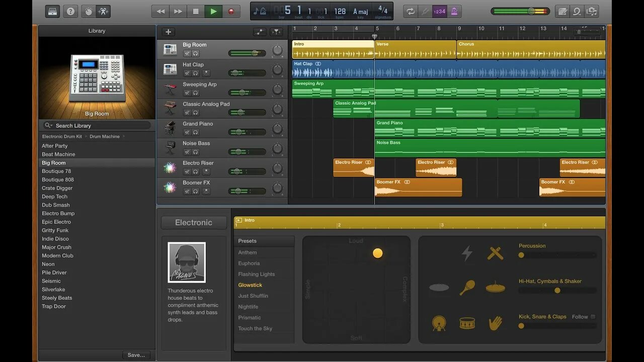Change the 128 bpm tempo field
The image size is (644, 362).
pos(340,12)
